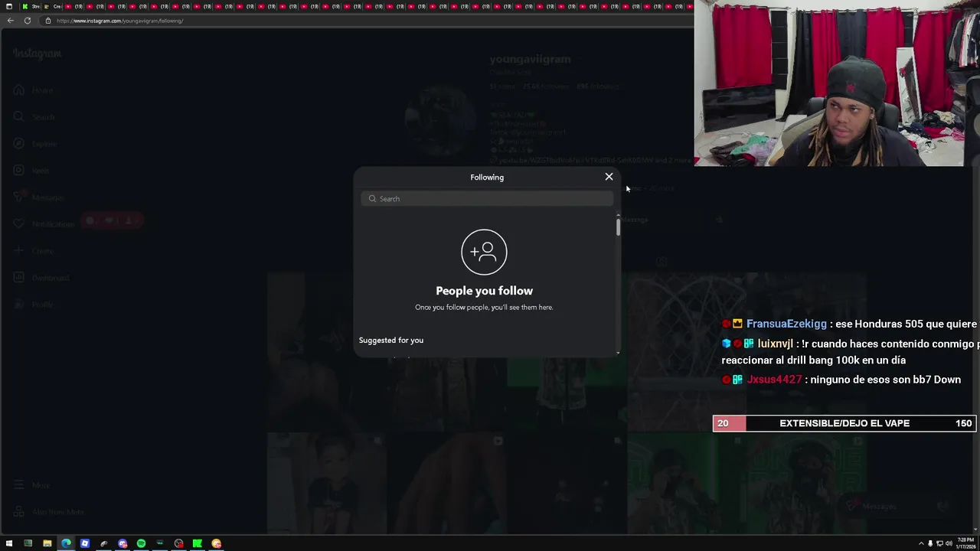Click Jxsus4427 username in chat
Screen dimensions: 980x551
pyautogui.click(x=774, y=380)
